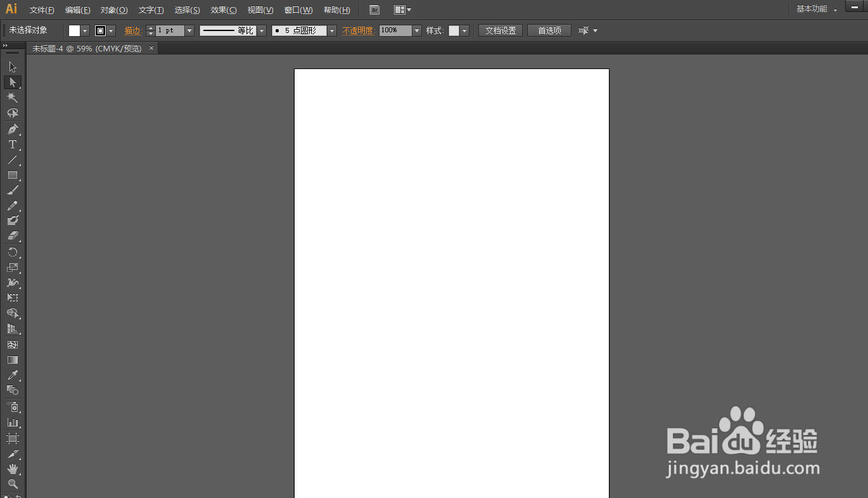This screenshot has width=868, height=498.
Task: Open the 不透明度 transparency panel link
Action: pos(359,30)
